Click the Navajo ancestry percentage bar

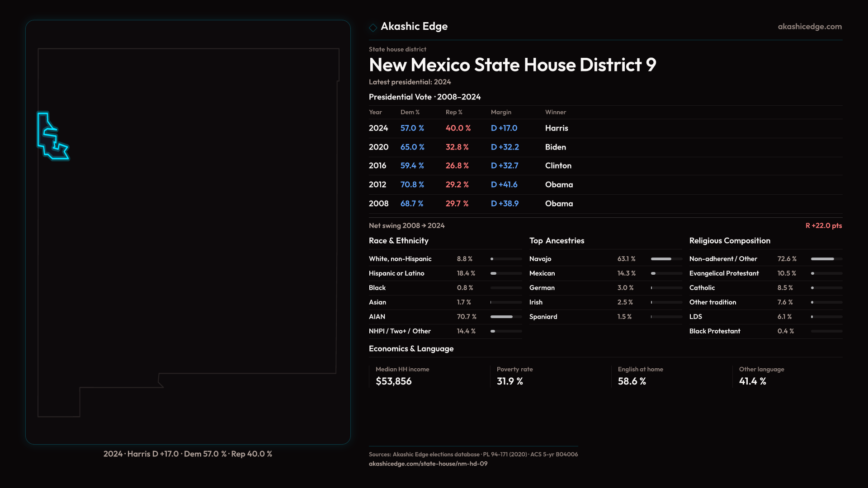pyautogui.click(x=666, y=259)
